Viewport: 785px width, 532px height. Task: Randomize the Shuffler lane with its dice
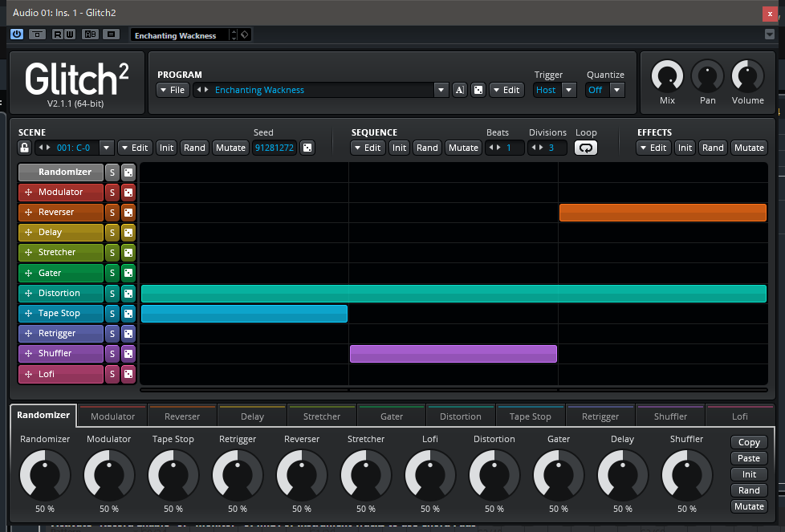tap(128, 354)
